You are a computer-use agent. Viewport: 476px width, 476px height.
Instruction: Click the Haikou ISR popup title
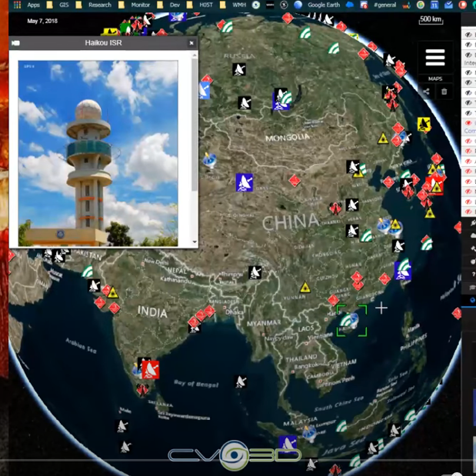point(104,43)
